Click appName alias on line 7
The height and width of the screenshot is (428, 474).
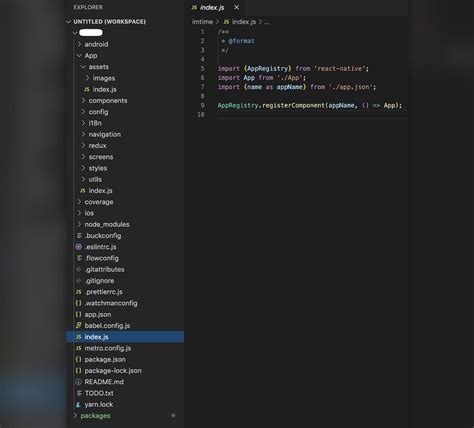[290, 87]
